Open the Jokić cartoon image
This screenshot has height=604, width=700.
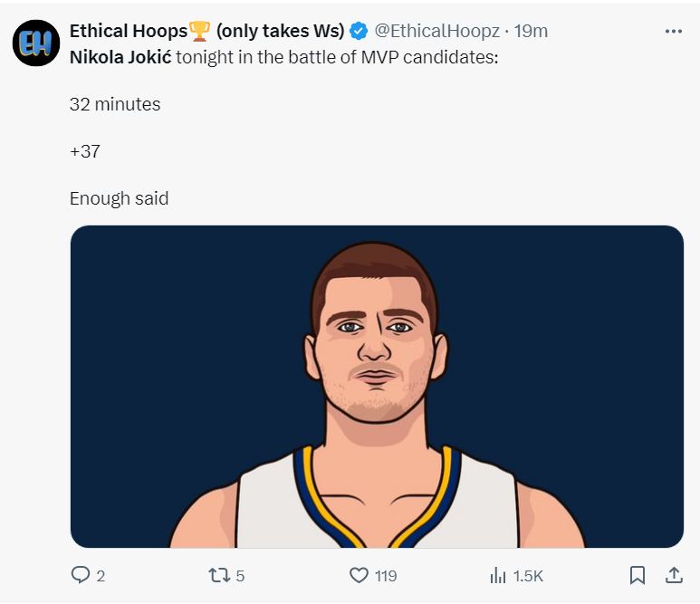coord(377,387)
